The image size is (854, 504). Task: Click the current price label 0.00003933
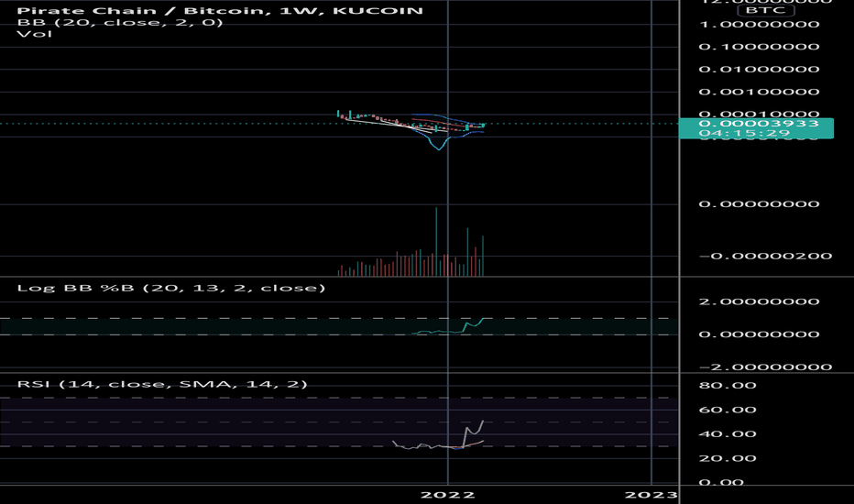[759, 123]
